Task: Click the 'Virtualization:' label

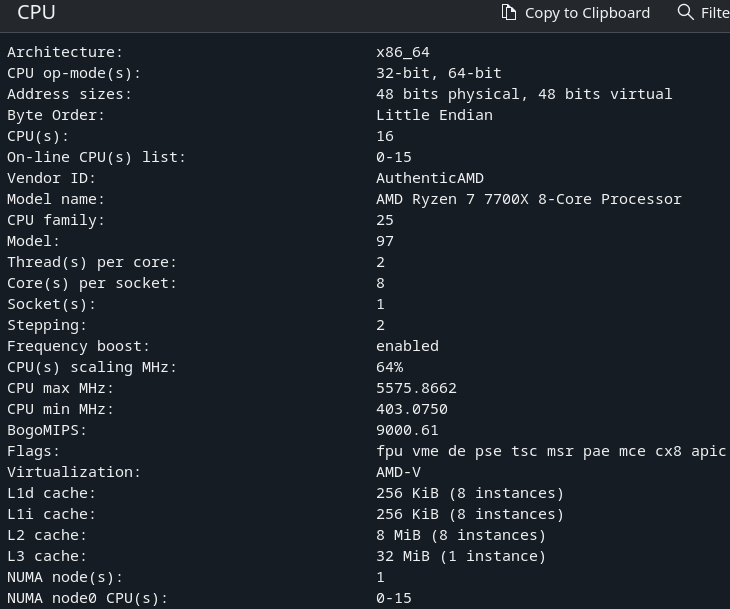Action: tap(74, 472)
